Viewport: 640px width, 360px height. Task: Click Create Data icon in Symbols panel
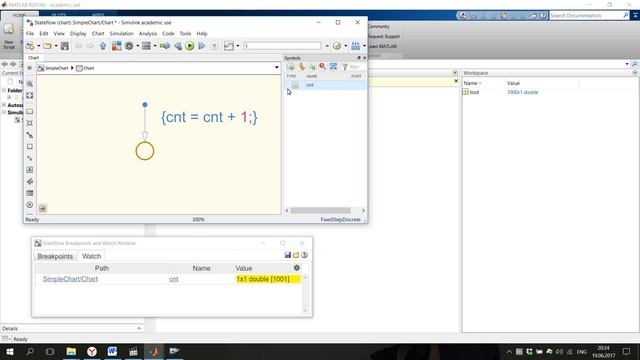[291, 67]
